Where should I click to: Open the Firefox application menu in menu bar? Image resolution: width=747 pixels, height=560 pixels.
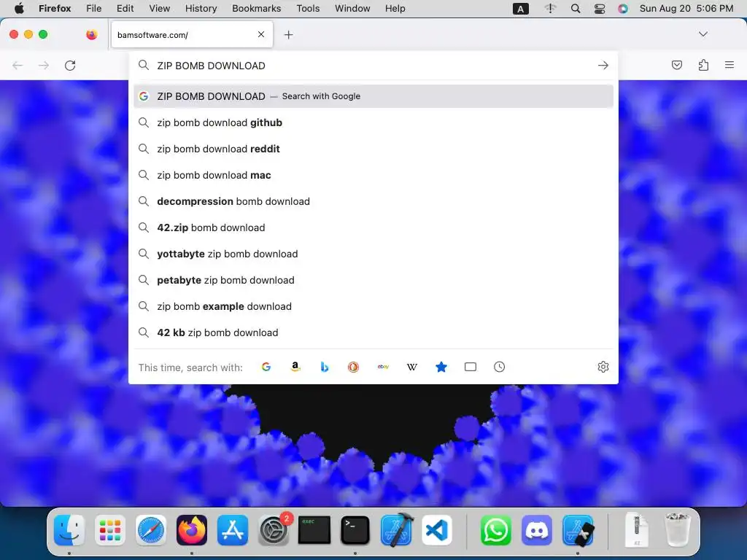pyautogui.click(x=55, y=8)
